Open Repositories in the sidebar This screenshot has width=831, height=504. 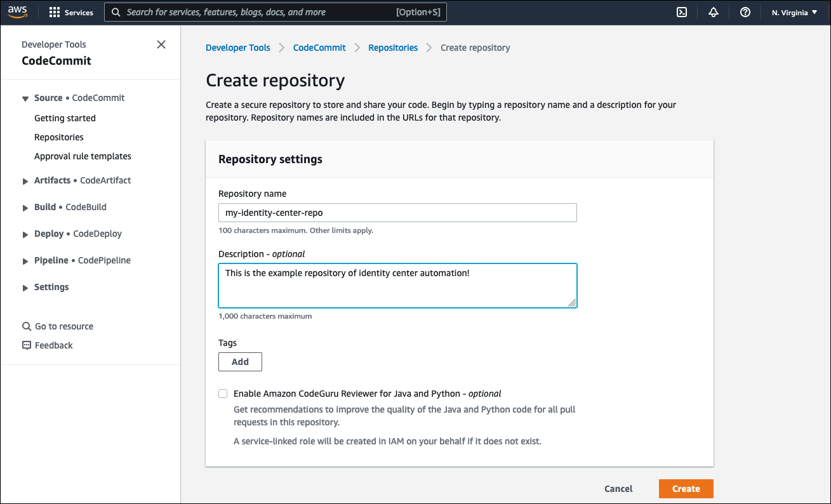pos(59,137)
